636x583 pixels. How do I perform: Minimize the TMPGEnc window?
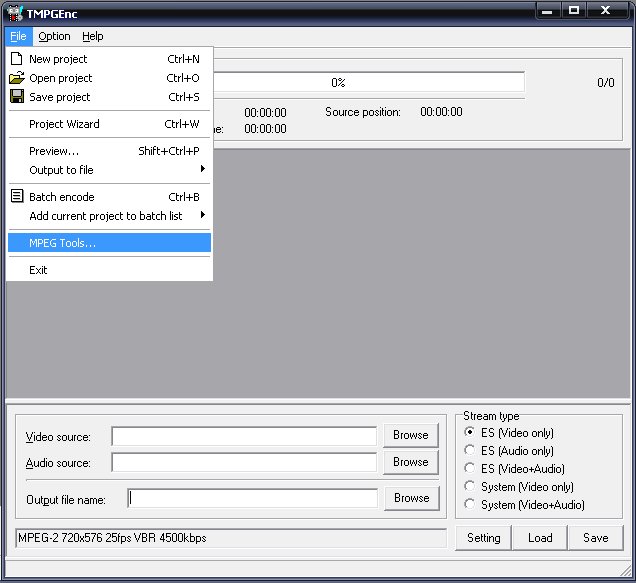pyautogui.click(x=547, y=11)
